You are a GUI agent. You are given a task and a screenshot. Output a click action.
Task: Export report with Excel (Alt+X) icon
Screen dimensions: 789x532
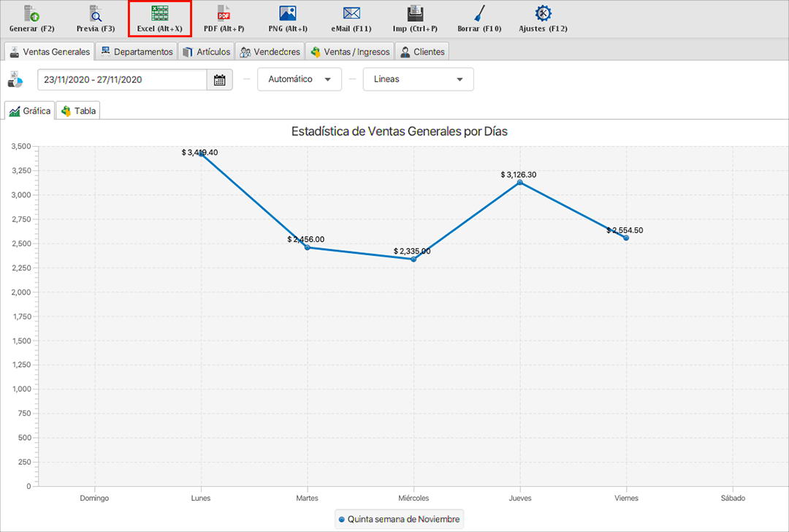pos(159,14)
